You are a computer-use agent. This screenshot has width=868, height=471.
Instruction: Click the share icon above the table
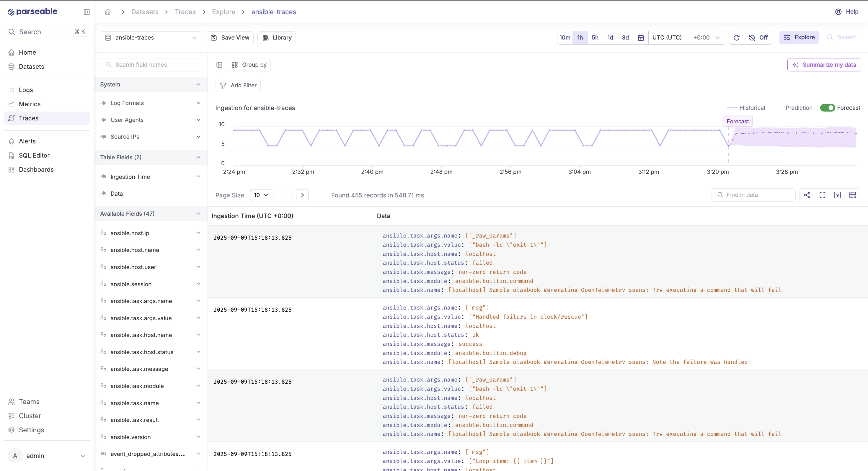pos(807,195)
